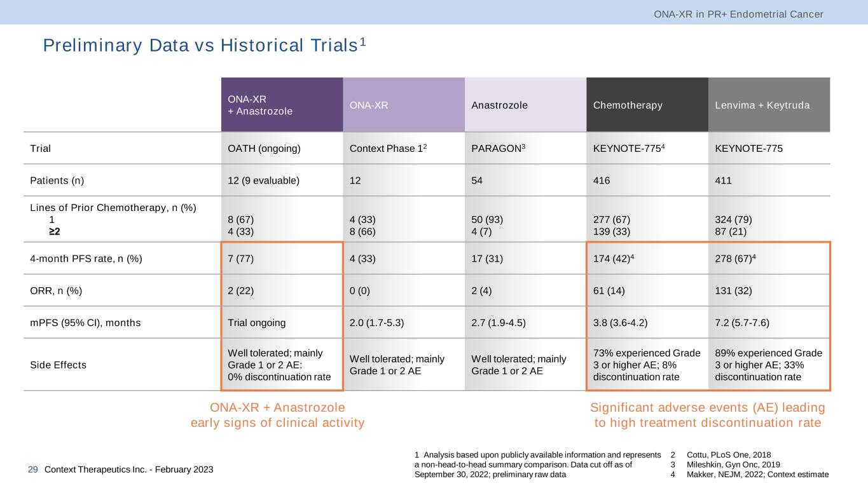Select the '7.2 (5.7-7.6)' mPFS value
The width and height of the screenshot is (868, 488).
click(x=743, y=322)
